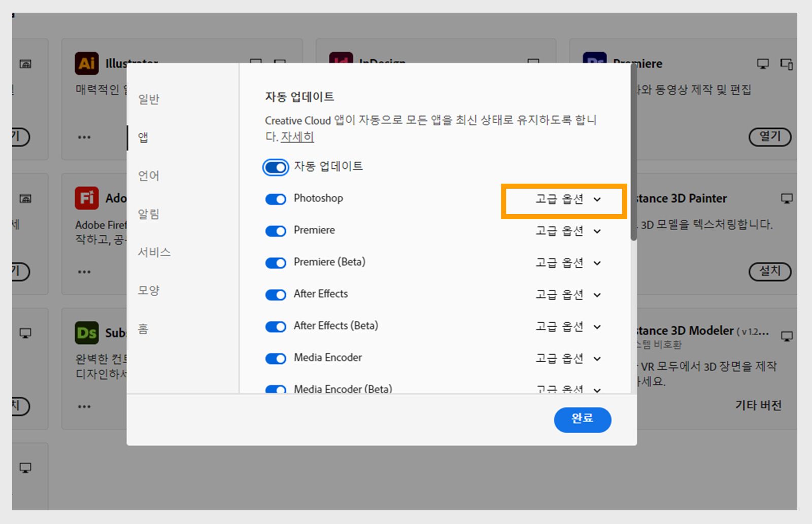Open 기타 버전 for Substance 3D Modeler
The width and height of the screenshot is (812, 524).
[758, 405]
